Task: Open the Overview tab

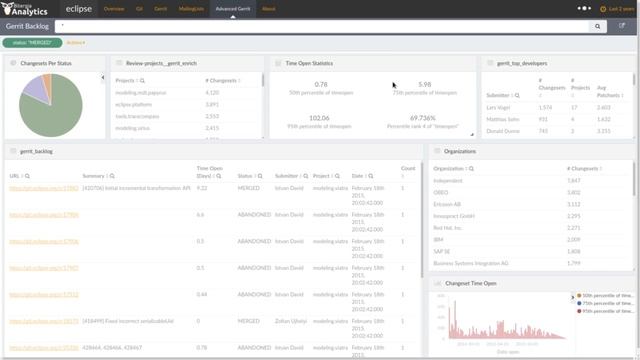Action: point(114,9)
